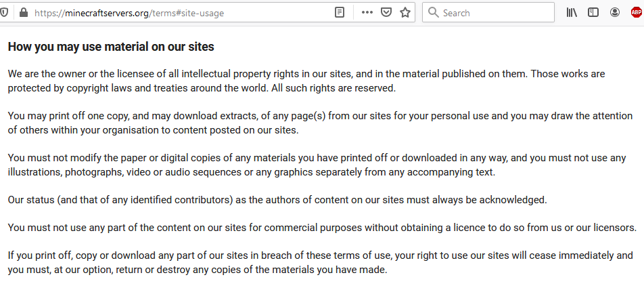Open the Library bookmarks and history menu
644x290 pixels.
[x=572, y=12]
